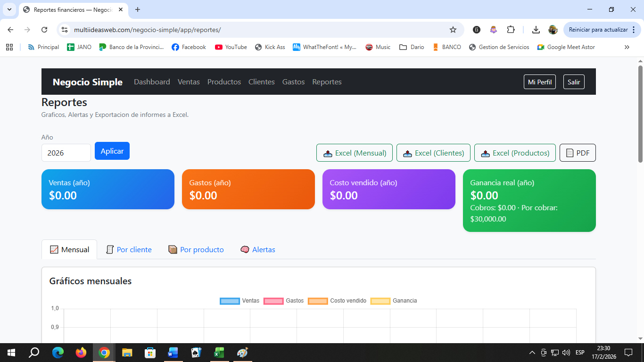Click the Downloads icon in browser toolbar
Image resolution: width=644 pixels, height=362 pixels.
tap(536, 29)
